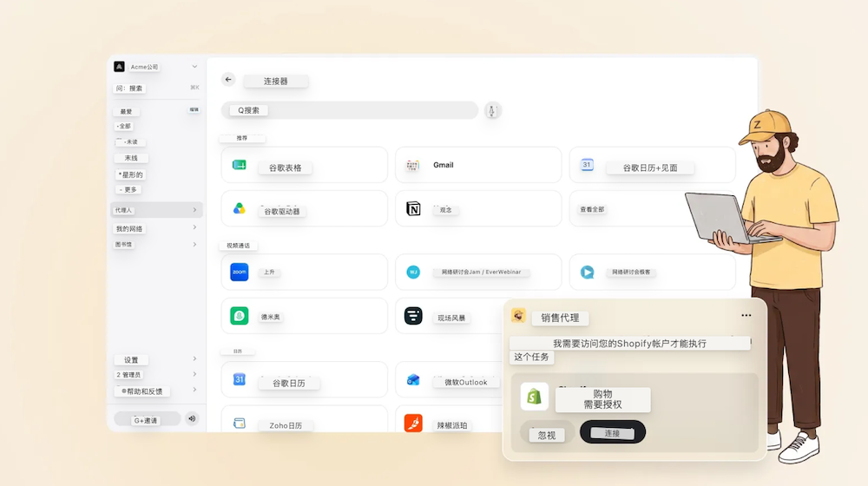Select the Notion 观念 icon
868x486 pixels.
pyautogui.click(x=413, y=208)
